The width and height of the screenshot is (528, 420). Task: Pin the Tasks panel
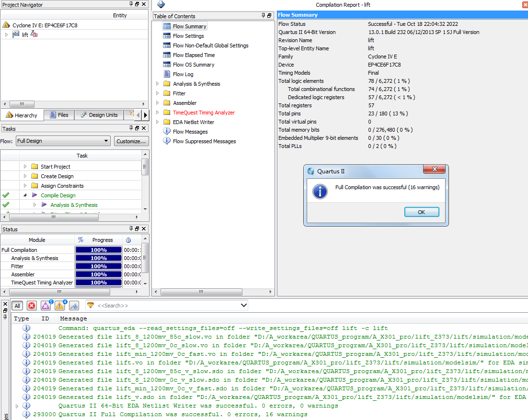(x=131, y=128)
